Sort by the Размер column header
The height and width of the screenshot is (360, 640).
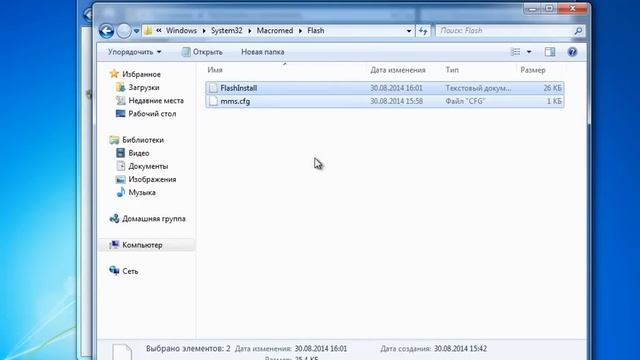pyautogui.click(x=533, y=70)
